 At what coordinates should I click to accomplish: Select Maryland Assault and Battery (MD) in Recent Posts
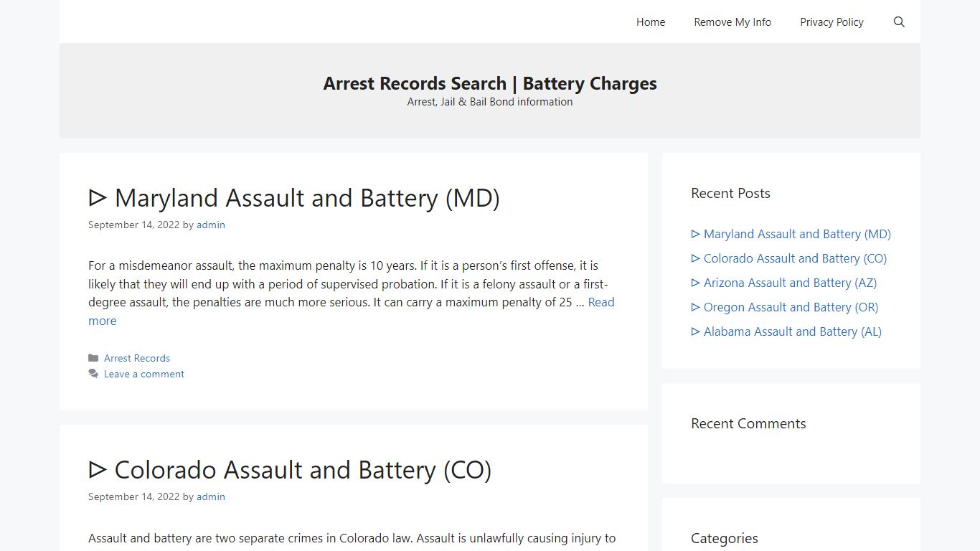pyautogui.click(x=791, y=234)
